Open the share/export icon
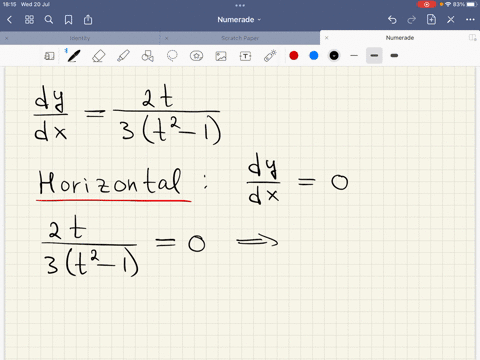 coord(88,20)
